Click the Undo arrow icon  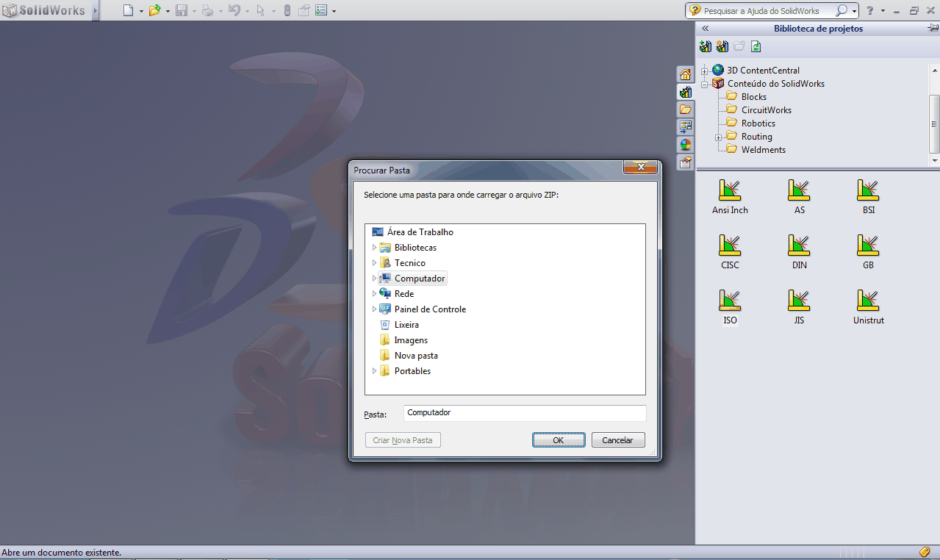click(x=234, y=10)
